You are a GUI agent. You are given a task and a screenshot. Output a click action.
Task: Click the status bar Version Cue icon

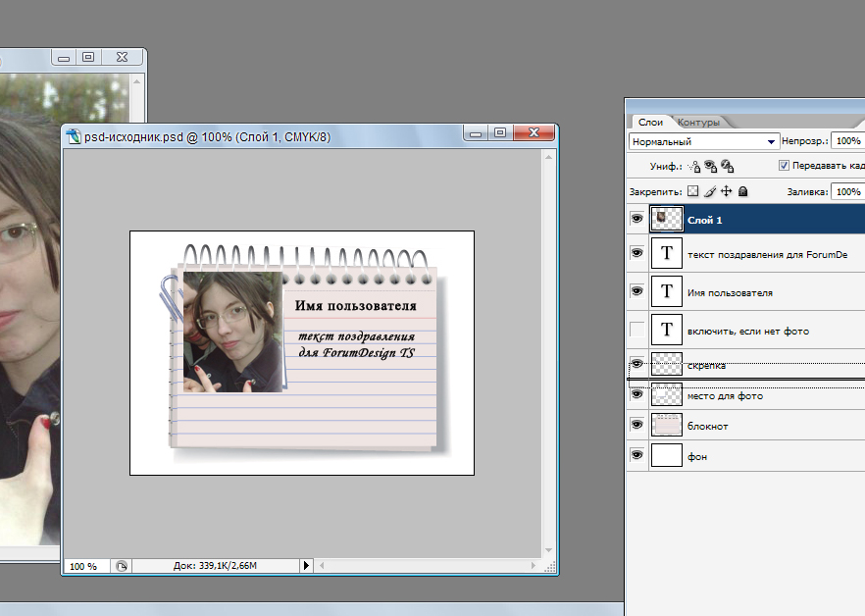tap(121, 566)
